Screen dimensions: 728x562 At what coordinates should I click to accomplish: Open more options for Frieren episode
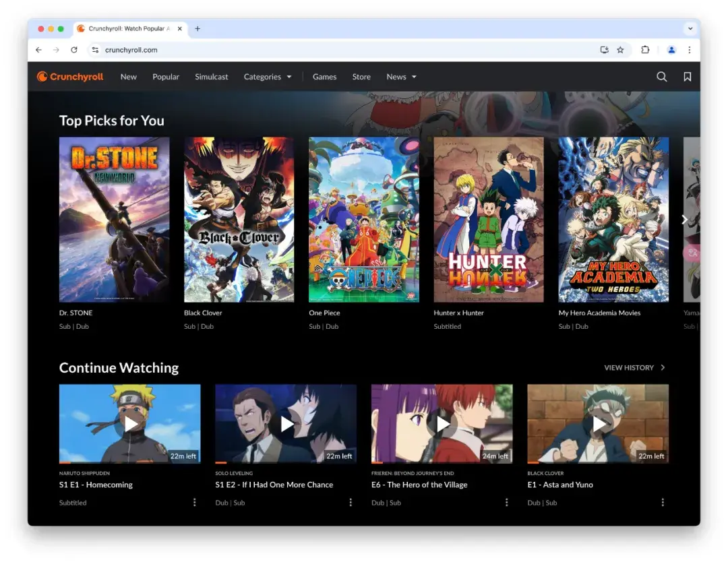[x=506, y=502]
